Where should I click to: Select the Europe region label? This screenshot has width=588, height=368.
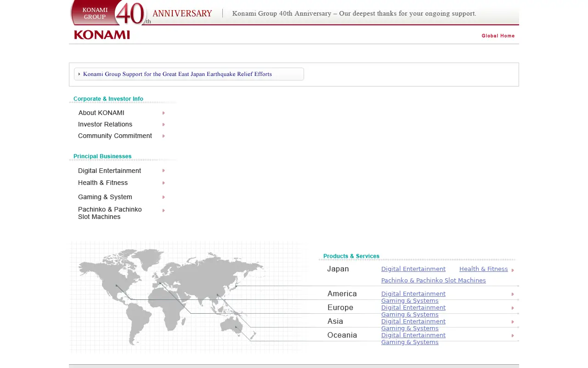pos(340,308)
